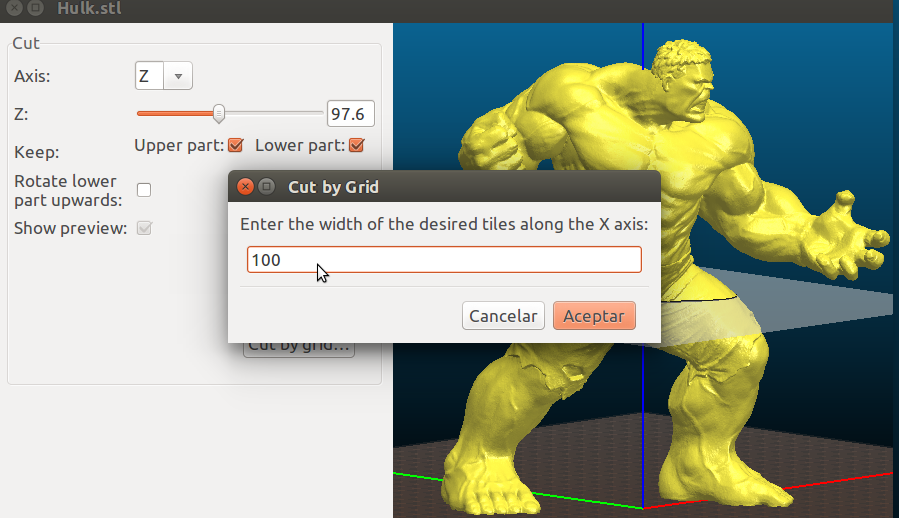Click the tile width input field with 100
Image resolution: width=899 pixels, height=518 pixels.
point(444,260)
